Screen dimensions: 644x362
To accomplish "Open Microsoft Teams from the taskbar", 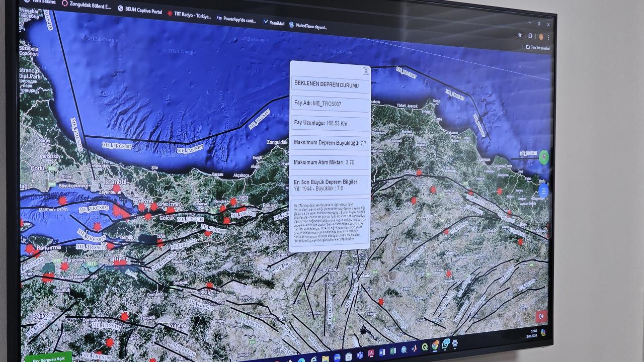I will point(360,354).
